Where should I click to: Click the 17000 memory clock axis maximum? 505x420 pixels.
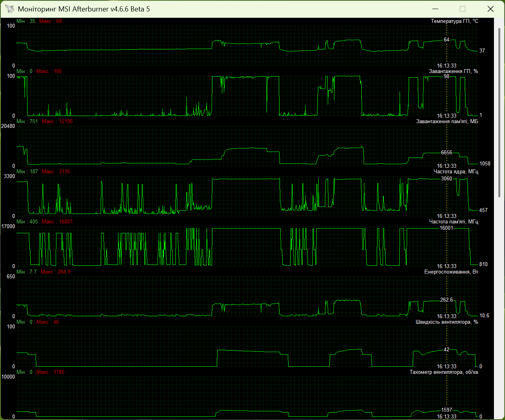(8, 226)
